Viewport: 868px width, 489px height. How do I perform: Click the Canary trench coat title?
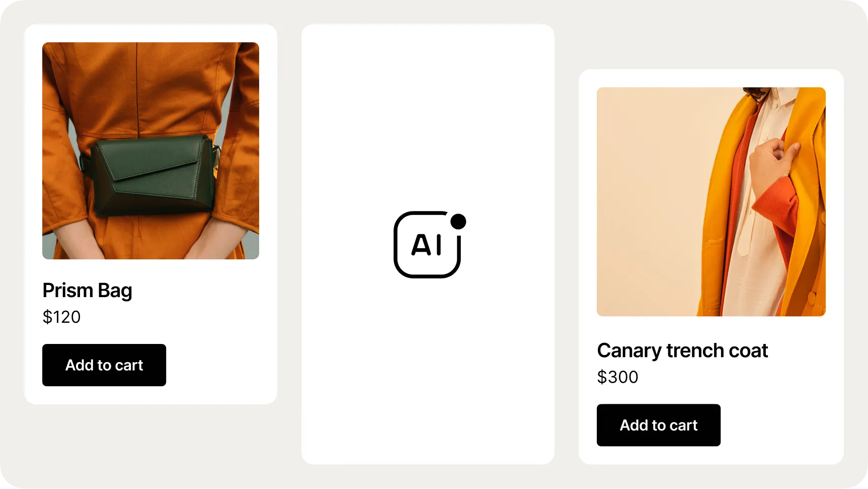682,351
